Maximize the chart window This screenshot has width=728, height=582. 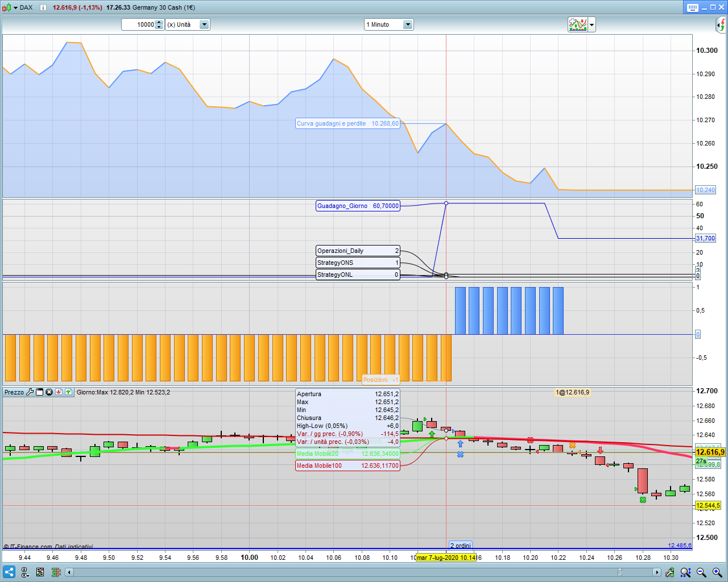point(713,7)
